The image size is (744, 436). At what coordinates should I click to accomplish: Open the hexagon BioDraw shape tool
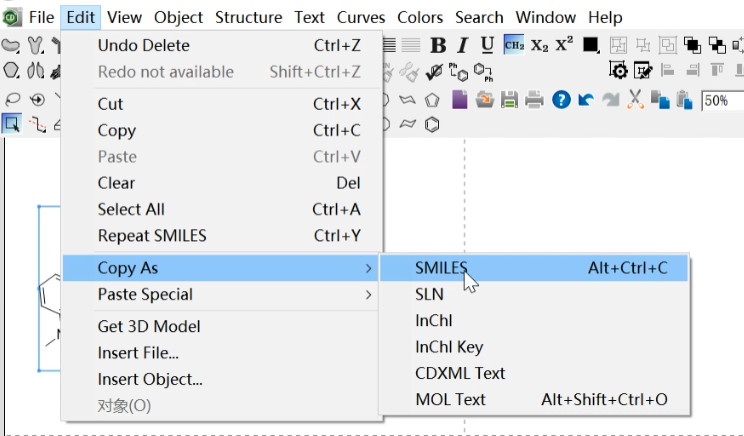click(x=11, y=71)
